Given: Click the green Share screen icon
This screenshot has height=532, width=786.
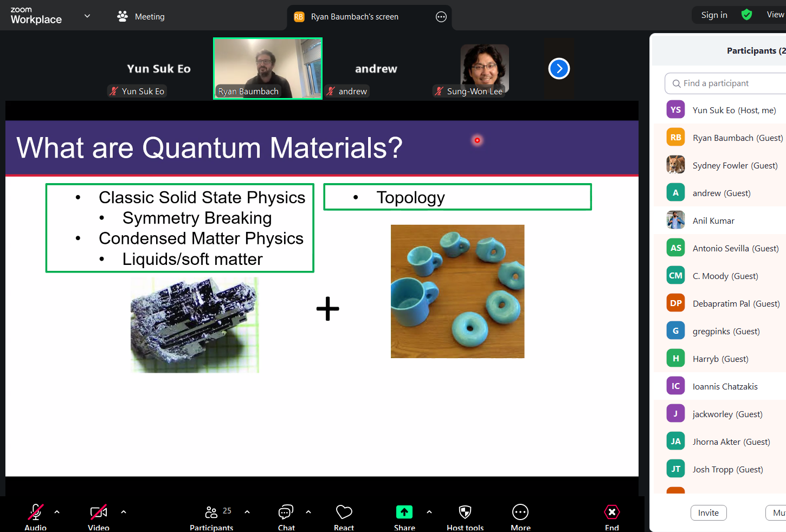Looking at the screenshot, I should point(404,512).
